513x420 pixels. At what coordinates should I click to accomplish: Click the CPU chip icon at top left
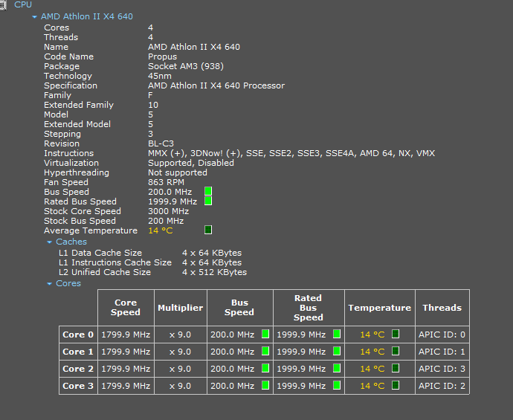click(x=3, y=5)
